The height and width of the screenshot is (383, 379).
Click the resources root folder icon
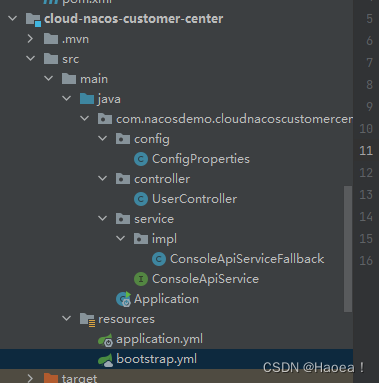(x=88, y=319)
